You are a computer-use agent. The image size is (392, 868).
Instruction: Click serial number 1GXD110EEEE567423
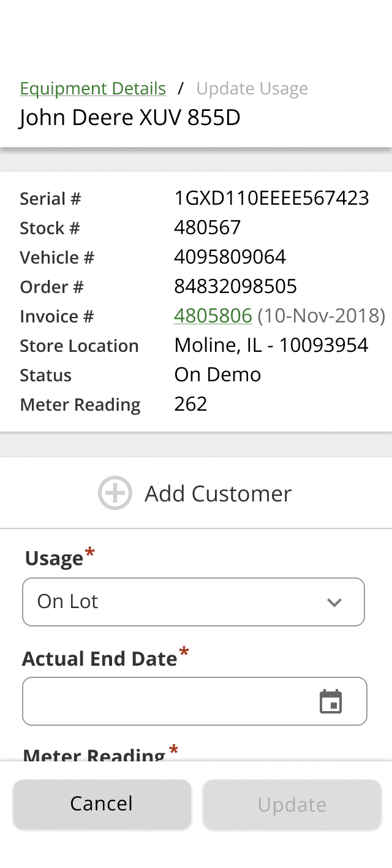pyautogui.click(x=272, y=198)
